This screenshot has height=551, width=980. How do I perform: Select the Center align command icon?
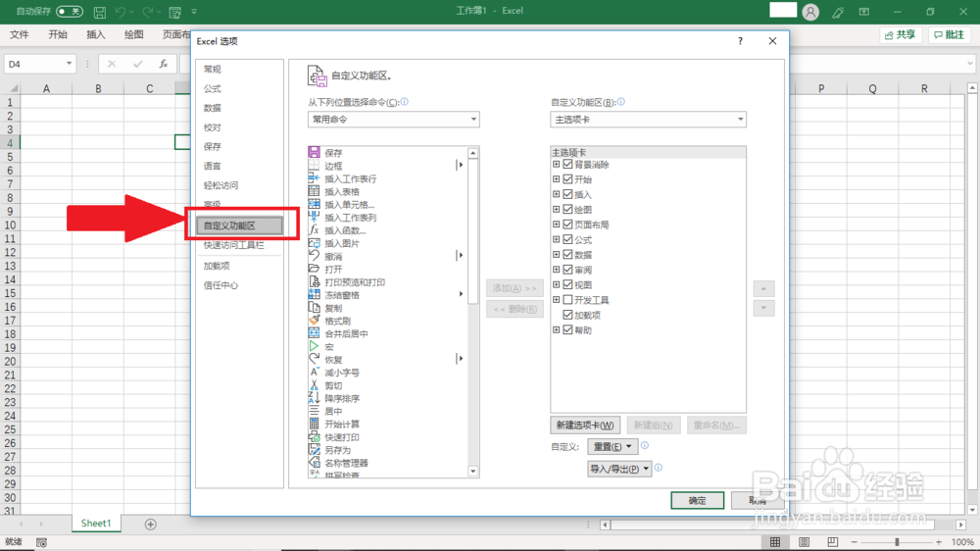click(314, 411)
